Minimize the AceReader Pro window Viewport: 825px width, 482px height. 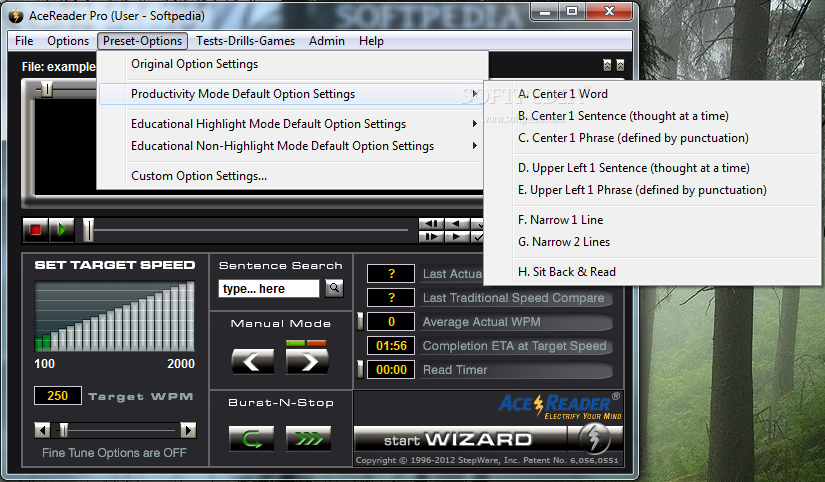(545, 12)
